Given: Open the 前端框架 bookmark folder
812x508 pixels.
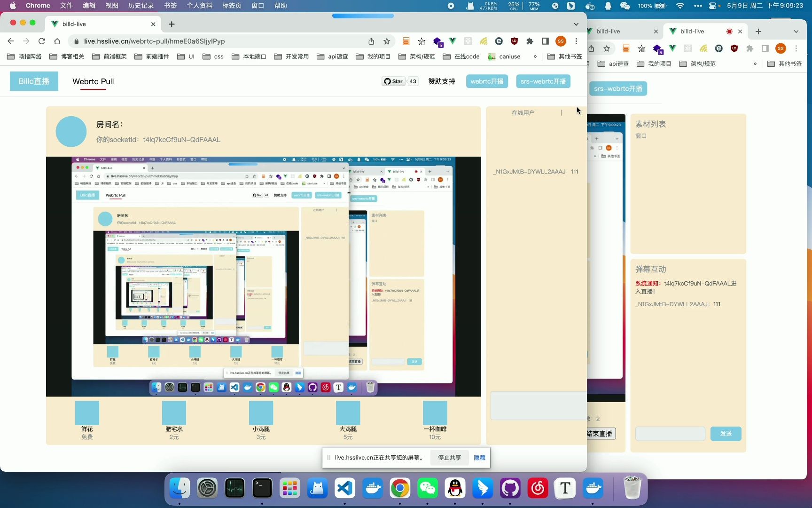Looking at the screenshot, I should [x=109, y=56].
